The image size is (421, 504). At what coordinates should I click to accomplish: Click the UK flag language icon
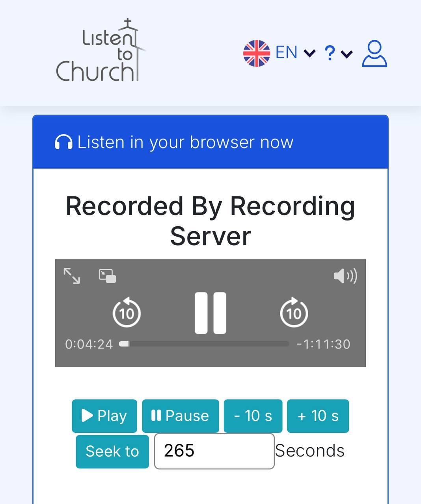pos(257,53)
